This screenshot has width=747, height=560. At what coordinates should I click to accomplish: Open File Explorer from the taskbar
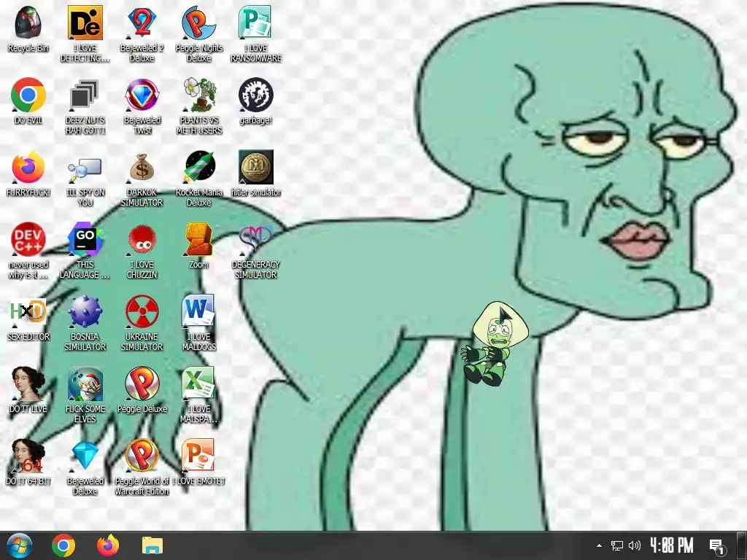[x=152, y=545]
